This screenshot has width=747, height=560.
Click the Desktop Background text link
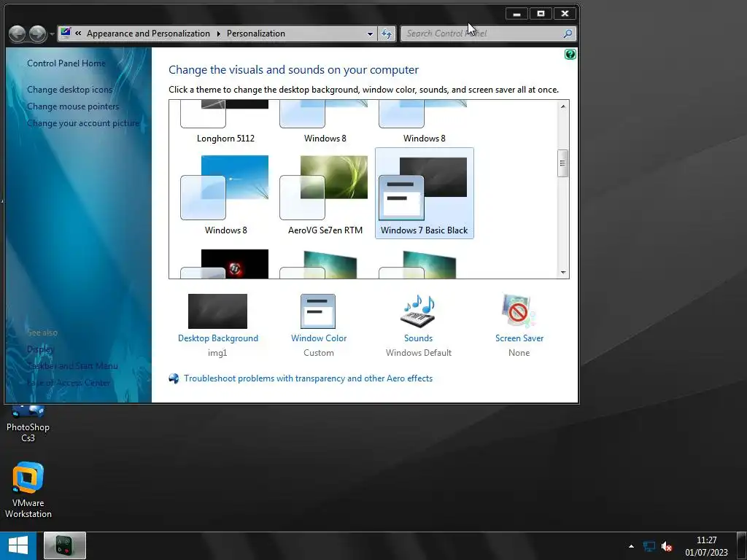pyautogui.click(x=217, y=338)
